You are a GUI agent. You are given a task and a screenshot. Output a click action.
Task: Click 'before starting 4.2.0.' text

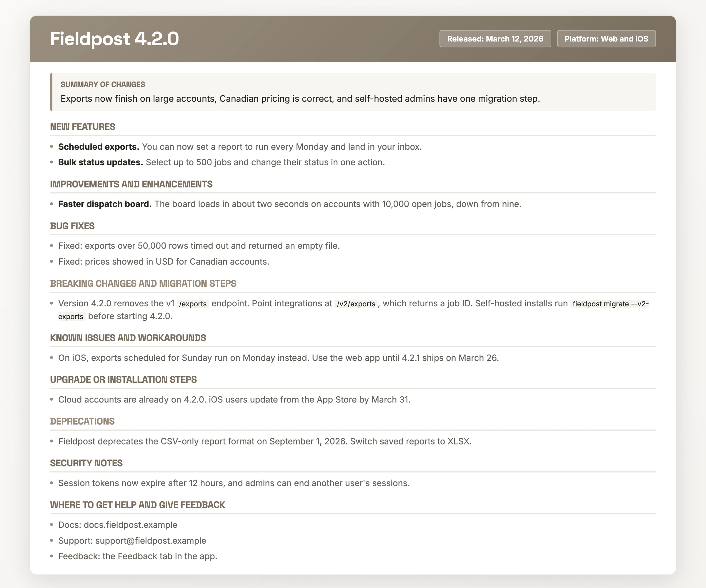[130, 316]
